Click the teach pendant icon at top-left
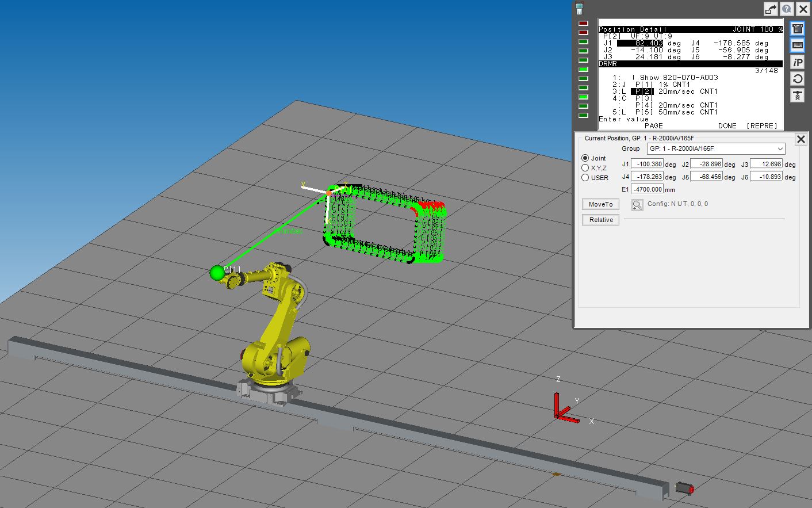This screenshot has height=508, width=812. click(x=579, y=8)
